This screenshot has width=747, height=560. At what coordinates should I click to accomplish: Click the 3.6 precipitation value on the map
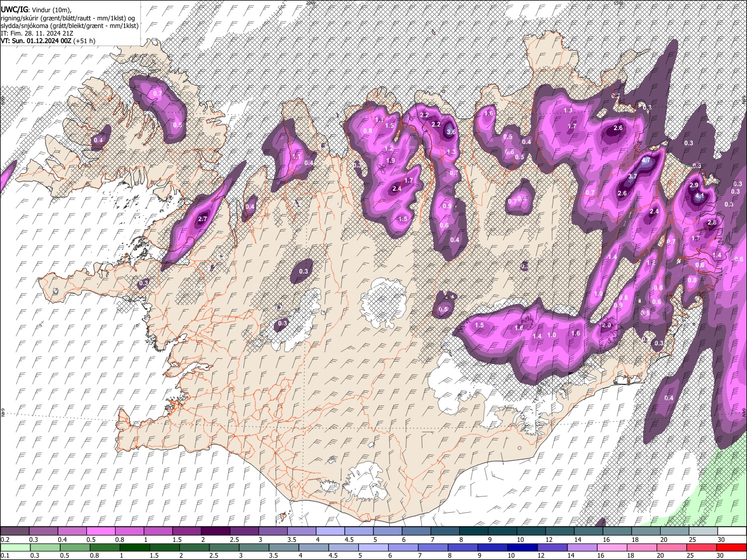click(451, 132)
